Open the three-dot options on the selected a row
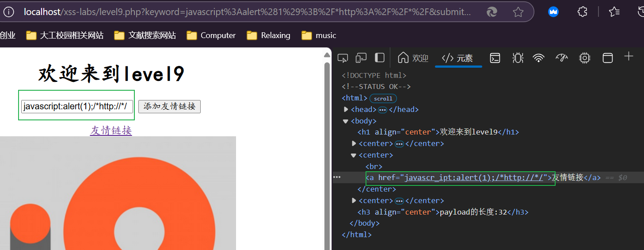Image resolution: width=644 pixels, height=250 pixels. click(337, 177)
